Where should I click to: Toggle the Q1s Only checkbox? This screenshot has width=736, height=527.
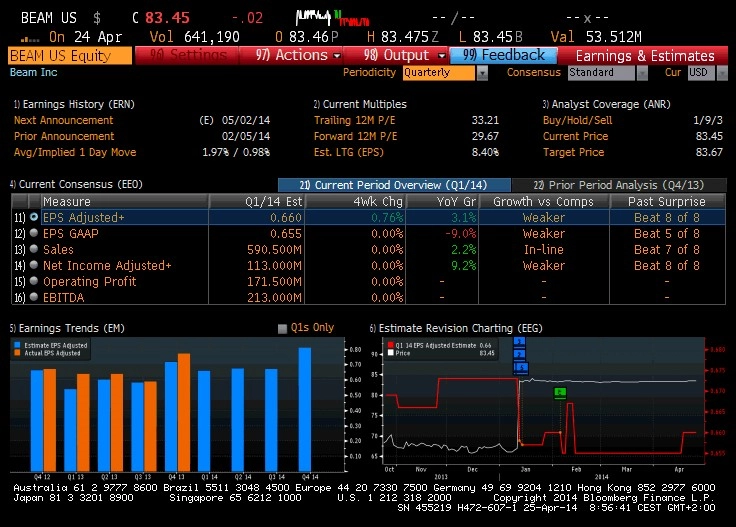282,328
